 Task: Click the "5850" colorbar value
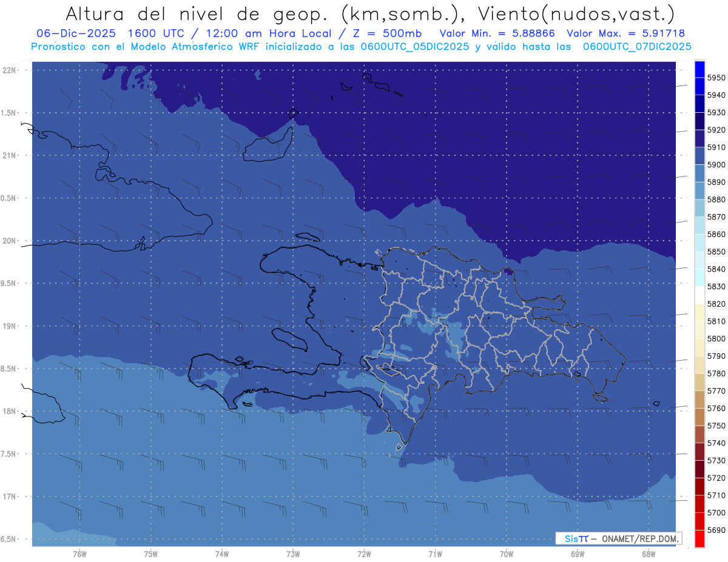click(x=716, y=252)
